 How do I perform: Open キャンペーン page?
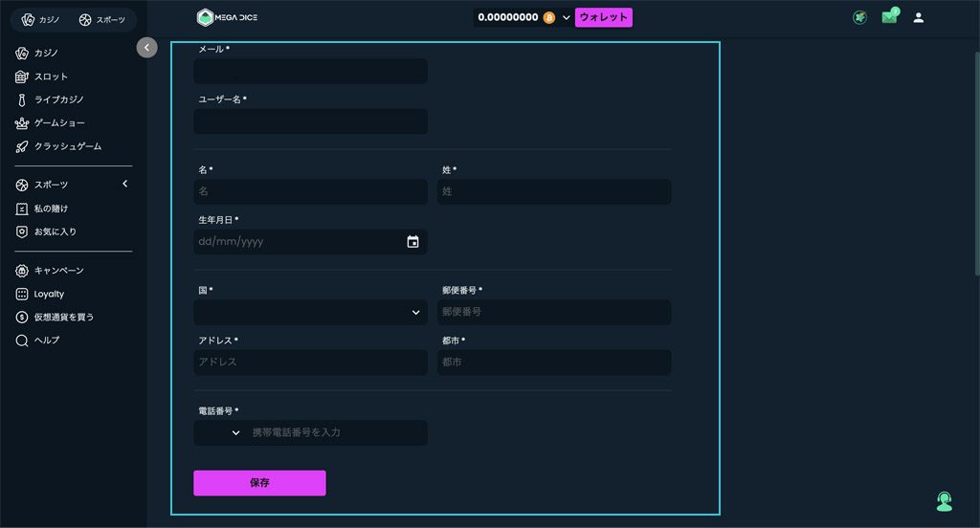tap(50, 271)
